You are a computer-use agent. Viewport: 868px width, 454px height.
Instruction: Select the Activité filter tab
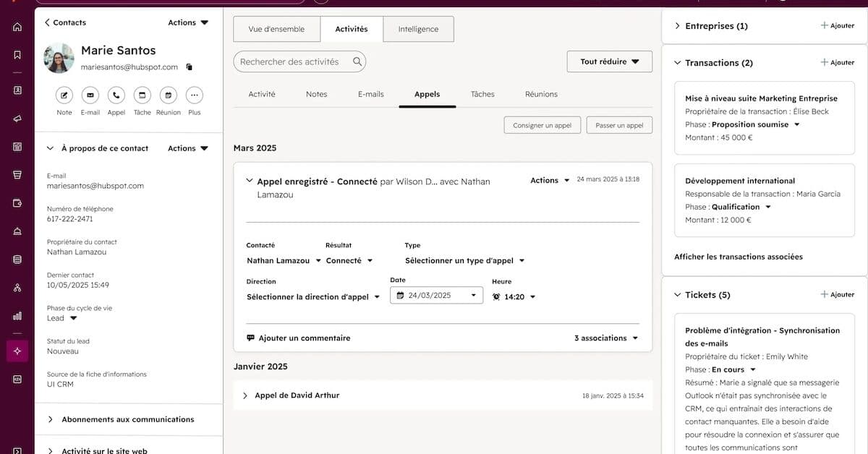(262, 94)
